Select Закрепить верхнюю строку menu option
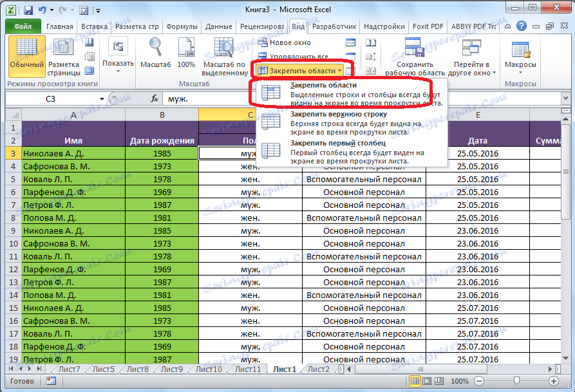Viewport: 575px width, 392px height. click(338, 114)
